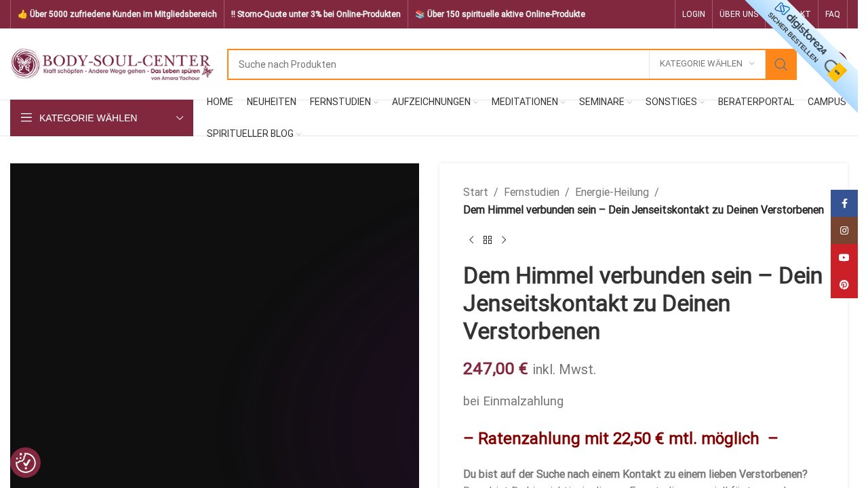This screenshot has height=488, width=868.
Task: Go to the Home menu item
Action: pyautogui.click(x=220, y=102)
